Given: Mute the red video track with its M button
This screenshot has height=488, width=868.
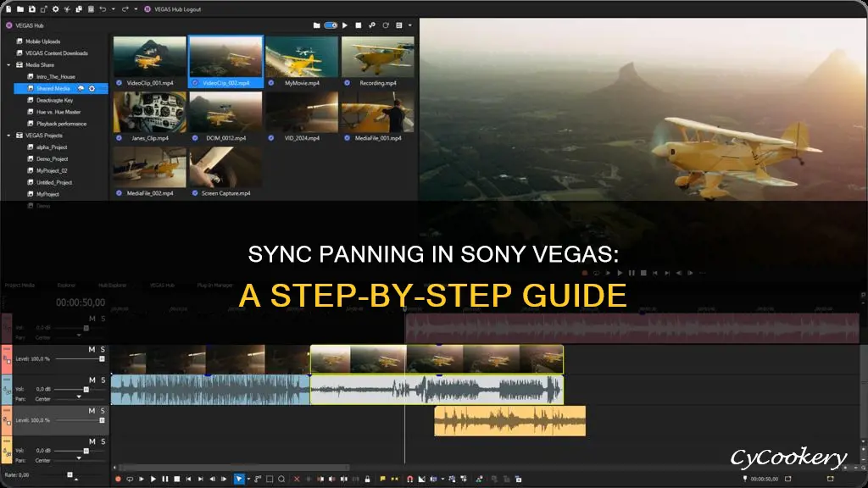Looking at the screenshot, I should click(92, 350).
